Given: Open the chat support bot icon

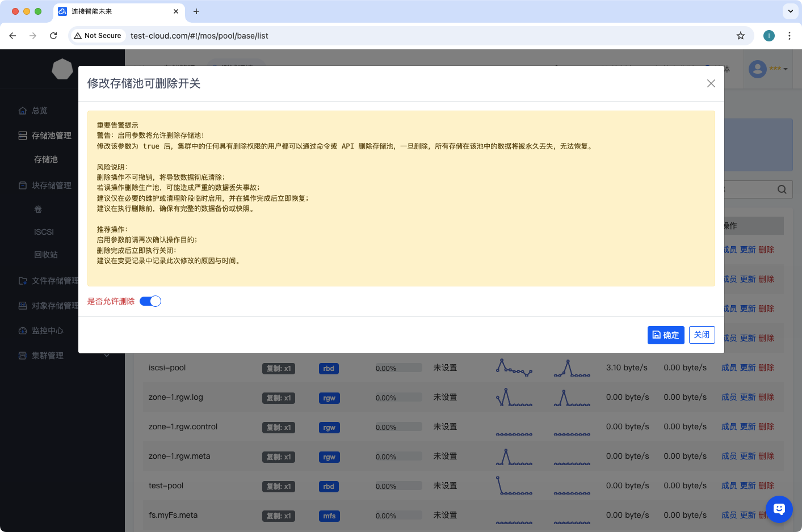Looking at the screenshot, I should (x=779, y=509).
